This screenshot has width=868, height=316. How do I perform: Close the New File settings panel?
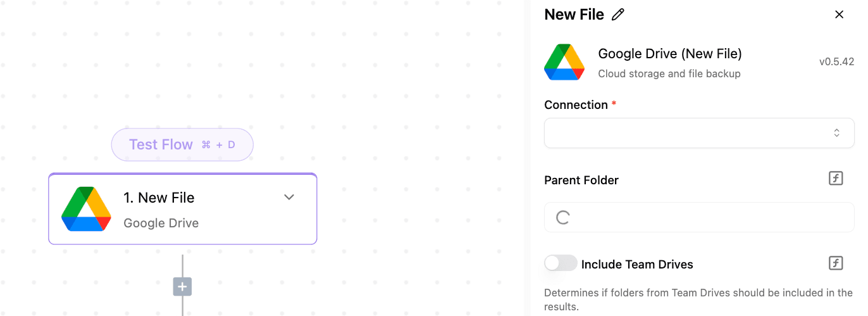[840, 15]
